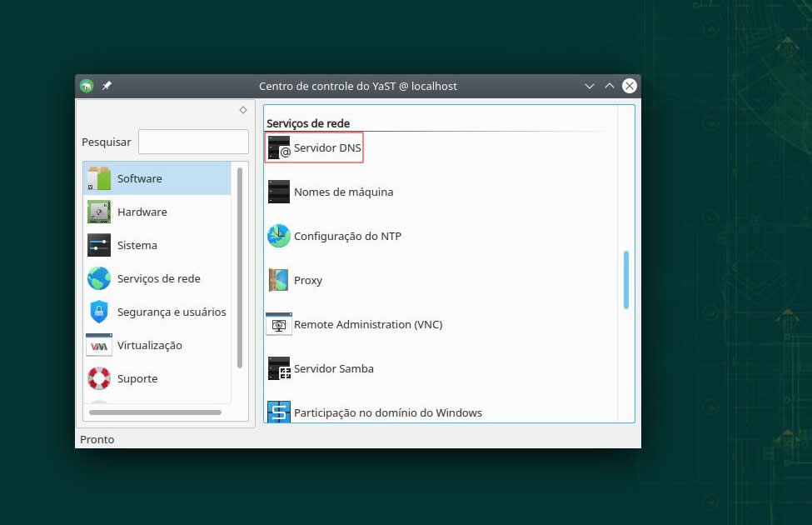Click the pin icon in title bar
The image size is (812, 525).
pyautogui.click(x=107, y=86)
